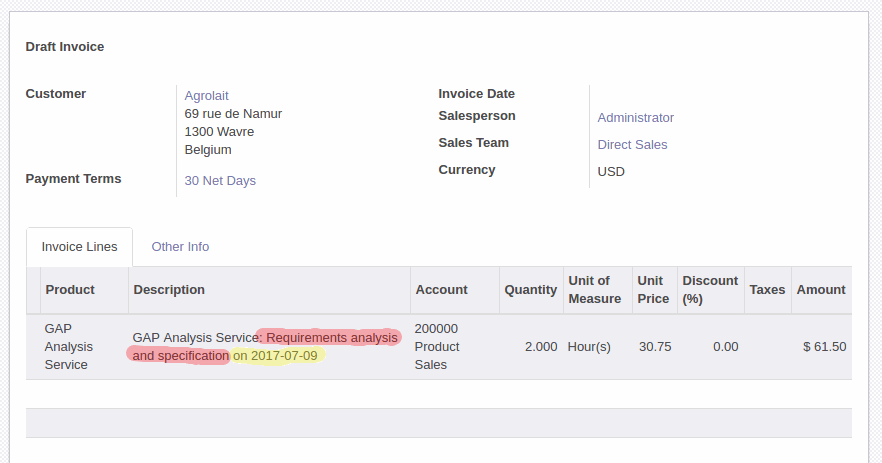Open the 30 Net Days payment terms link
Image resolution: width=882 pixels, height=463 pixels.
point(220,181)
